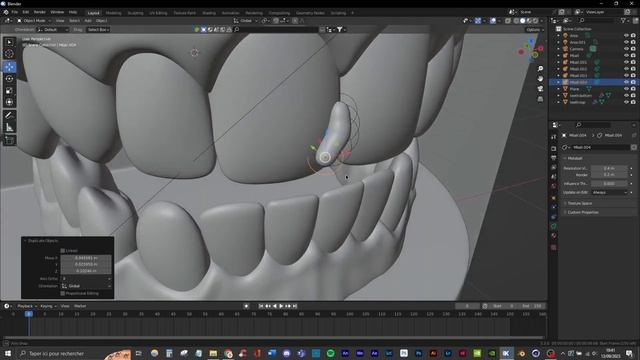Toggle camera view icon in viewport
Viewport: 640px width, 360px height.
click(x=540, y=89)
